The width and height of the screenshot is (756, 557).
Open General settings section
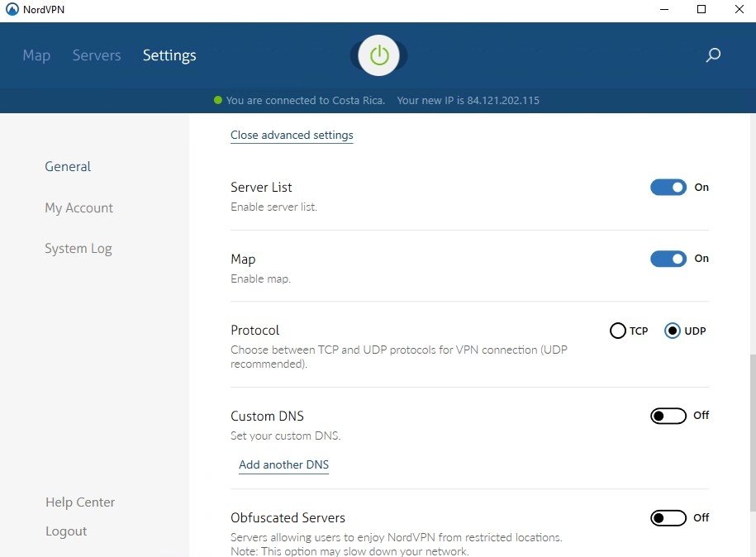pos(68,166)
